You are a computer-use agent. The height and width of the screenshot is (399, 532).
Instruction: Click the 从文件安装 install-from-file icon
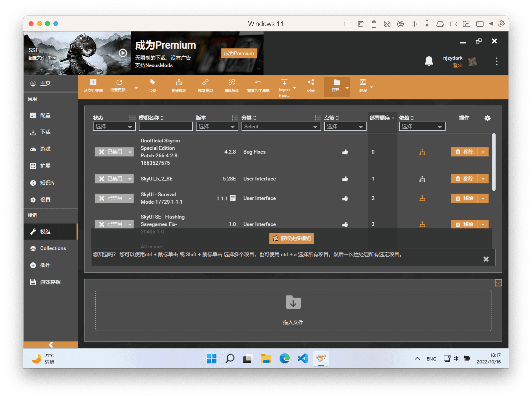click(x=93, y=82)
